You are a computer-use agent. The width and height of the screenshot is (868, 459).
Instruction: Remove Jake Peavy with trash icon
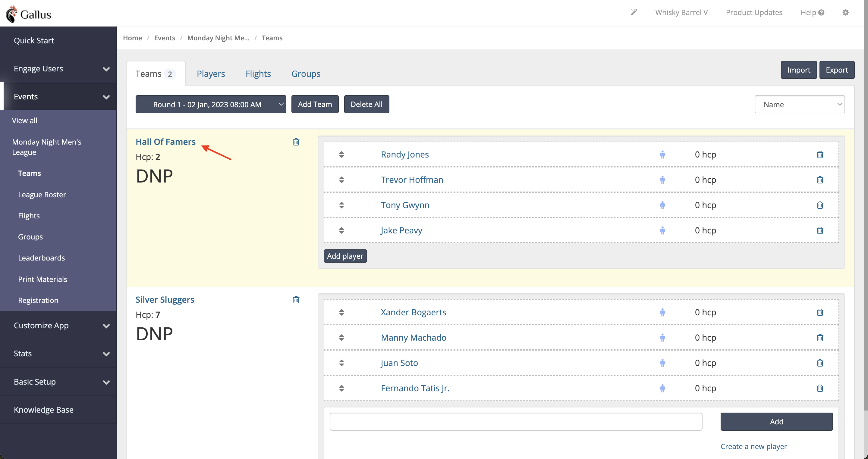point(820,230)
